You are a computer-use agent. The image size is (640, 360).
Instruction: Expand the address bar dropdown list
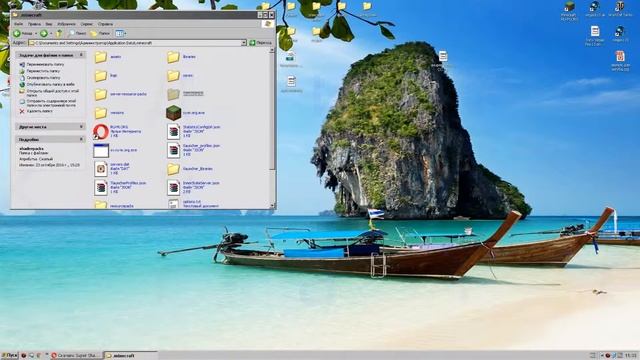tap(244, 43)
